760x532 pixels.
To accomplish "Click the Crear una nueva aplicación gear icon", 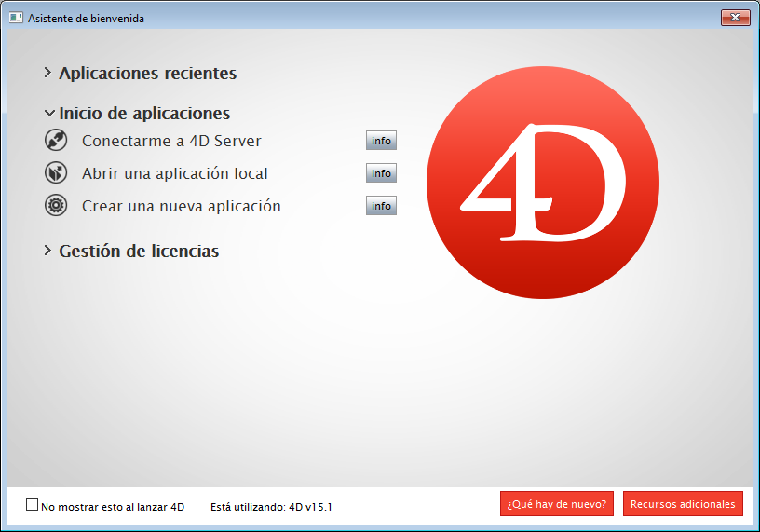I will pos(56,205).
